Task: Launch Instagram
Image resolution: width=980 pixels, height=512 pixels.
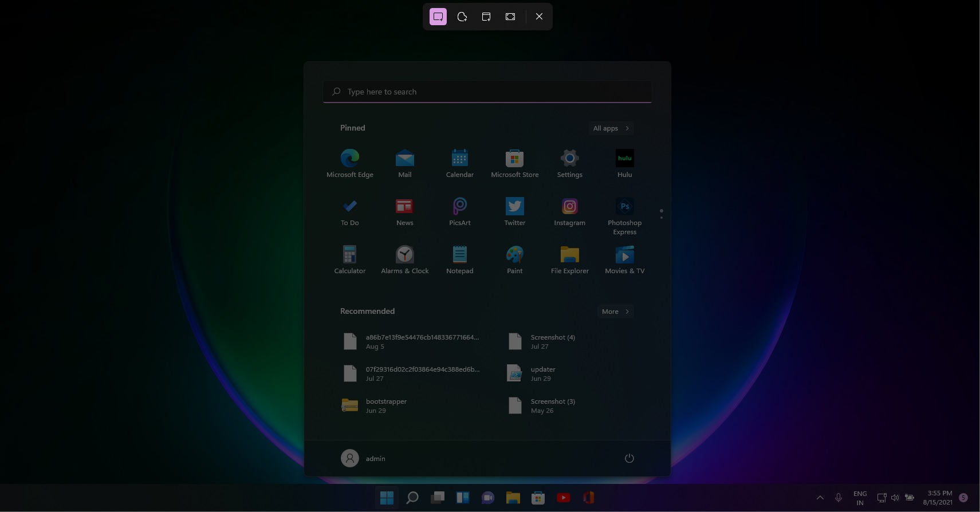Action: point(570,212)
